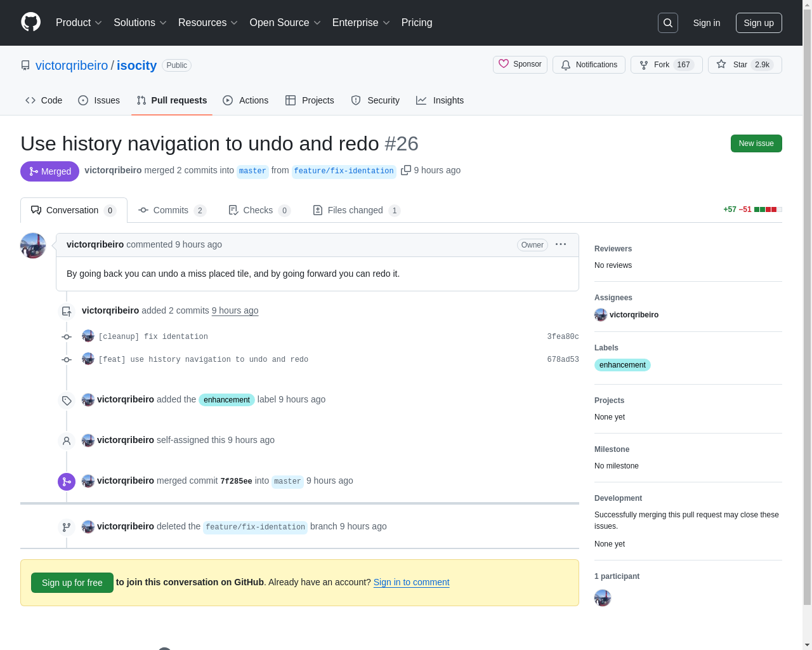This screenshot has height=650, width=812.
Task: Open the Pricing page
Action: 417,23
